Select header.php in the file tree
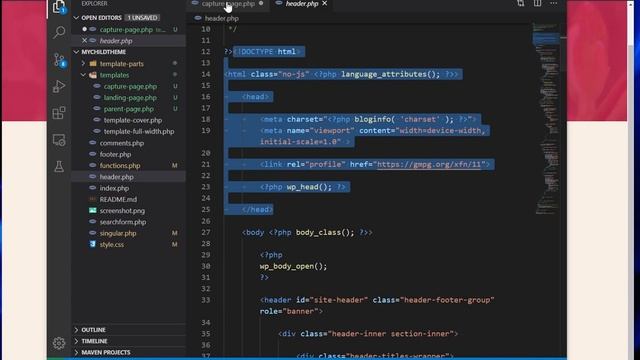640x360 pixels. [116, 177]
